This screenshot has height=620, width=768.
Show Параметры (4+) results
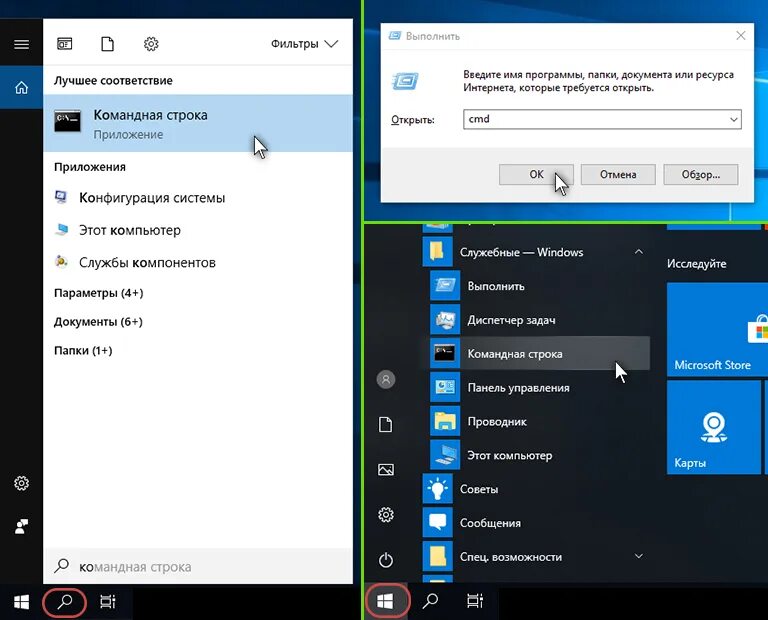tap(98, 293)
